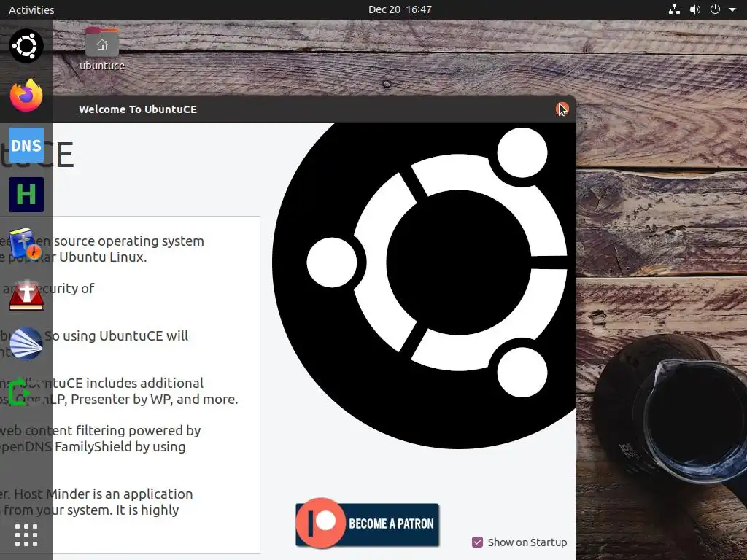Launch the blue fan-striped sphere app in dock
The width and height of the screenshot is (747, 560).
tap(26, 343)
